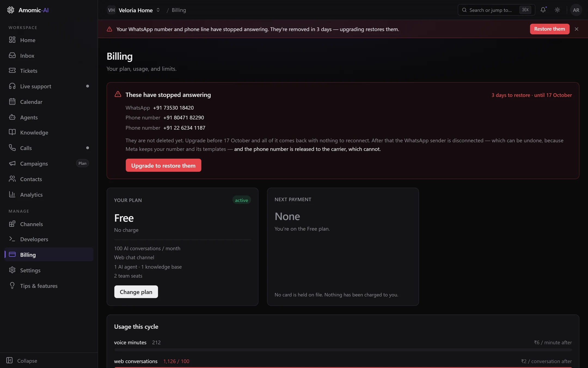Click the Campaigns megaphone icon

pos(12,163)
